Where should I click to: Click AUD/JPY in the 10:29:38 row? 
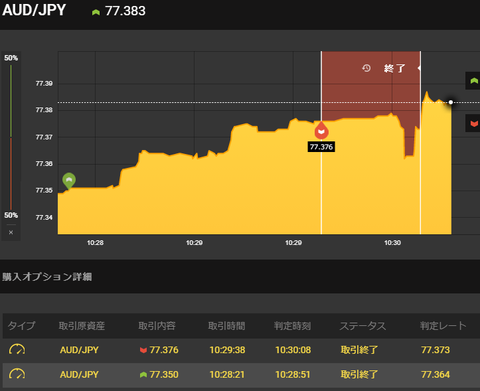coord(79,350)
